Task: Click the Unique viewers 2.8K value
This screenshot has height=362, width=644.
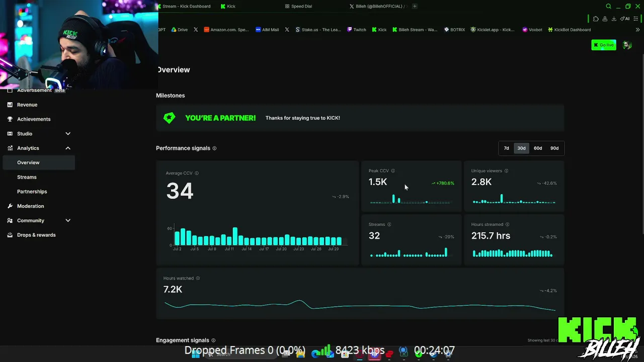Action: click(x=481, y=182)
